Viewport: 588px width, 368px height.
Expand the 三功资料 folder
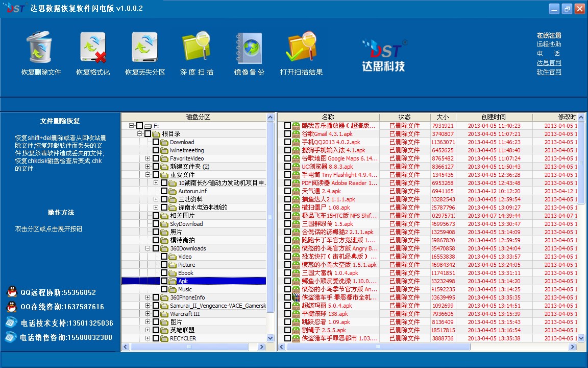156,199
